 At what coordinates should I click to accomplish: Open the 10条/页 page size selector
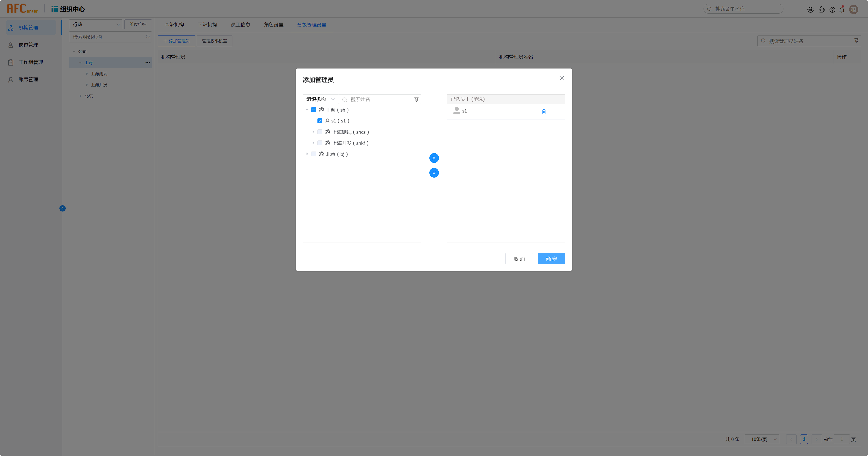pos(762,439)
